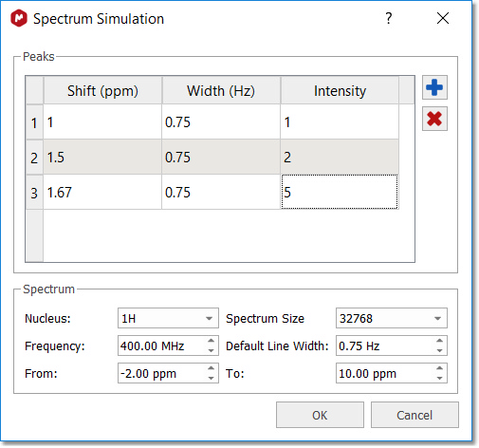Click the Shift (ppm) column header
Image resolution: width=479 pixels, height=448 pixels.
pos(102,90)
